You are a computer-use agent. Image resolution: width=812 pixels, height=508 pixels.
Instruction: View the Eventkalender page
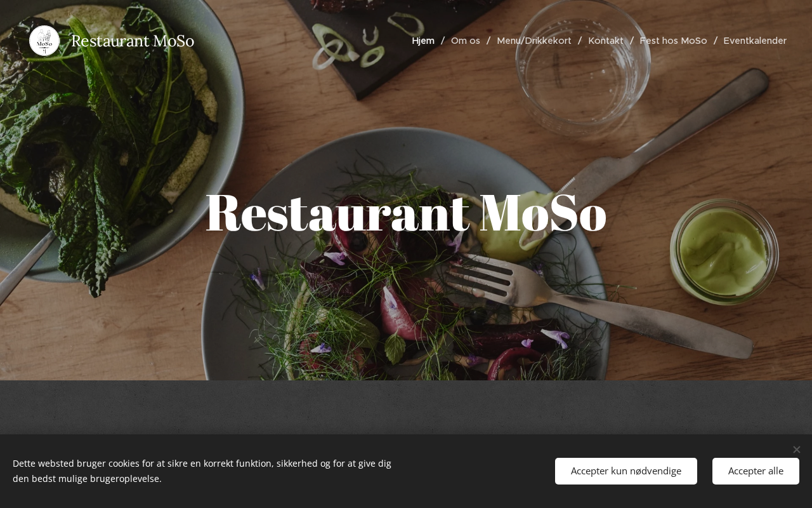click(x=755, y=41)
